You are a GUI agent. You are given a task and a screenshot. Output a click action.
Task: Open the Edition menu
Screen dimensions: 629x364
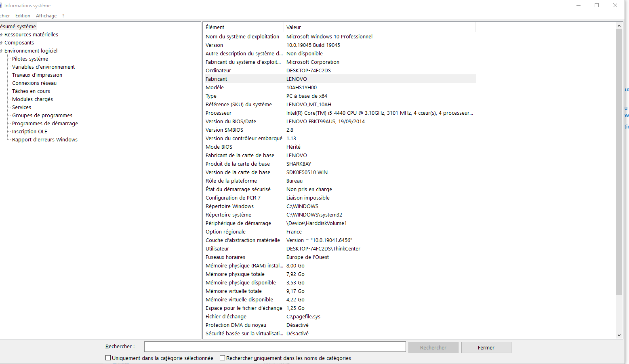(23, 16)
